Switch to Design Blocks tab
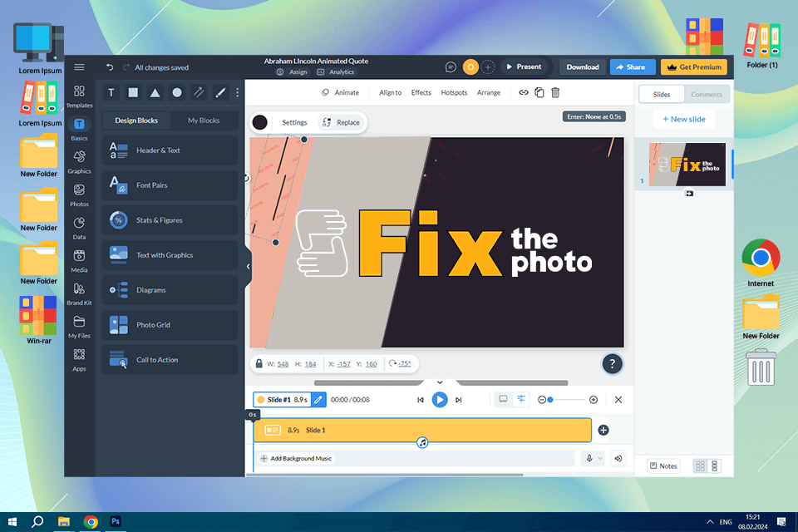The image size is (798, 532). [136, 121]
